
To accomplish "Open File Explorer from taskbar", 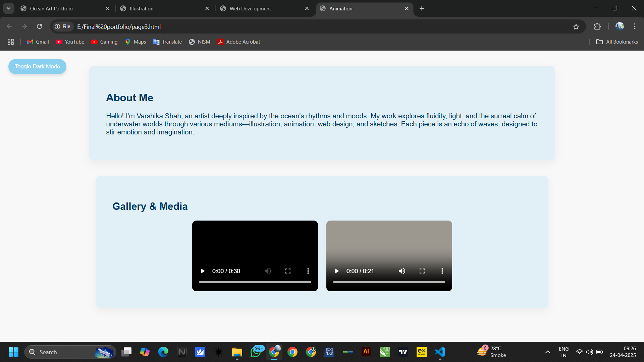I will 237,352.
